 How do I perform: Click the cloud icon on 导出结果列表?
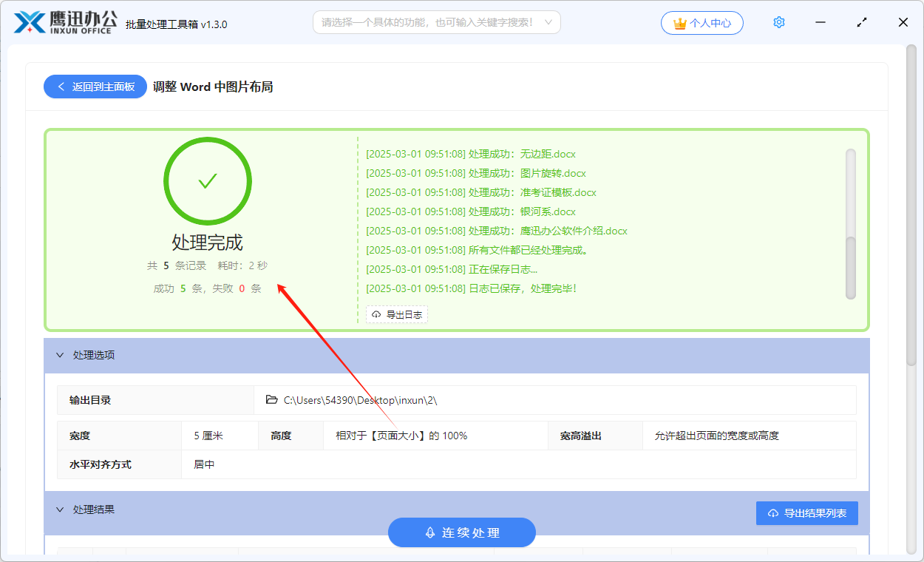tap(773, 512)
